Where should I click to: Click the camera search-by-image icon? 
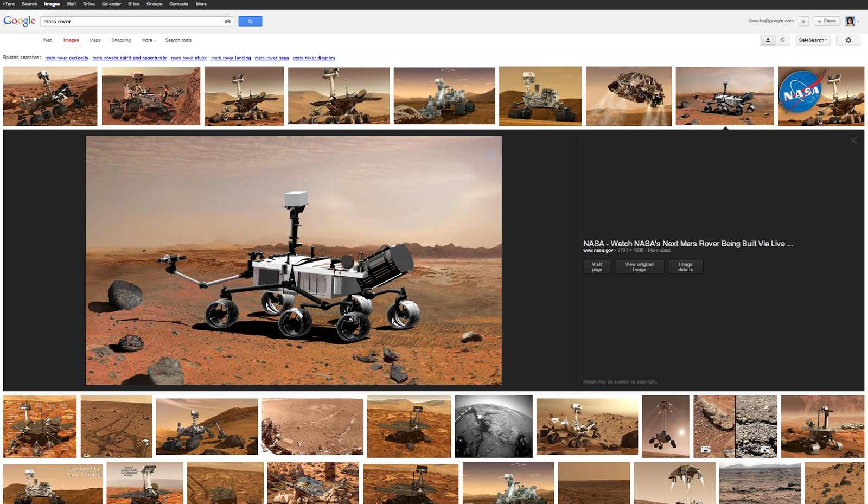227,22
